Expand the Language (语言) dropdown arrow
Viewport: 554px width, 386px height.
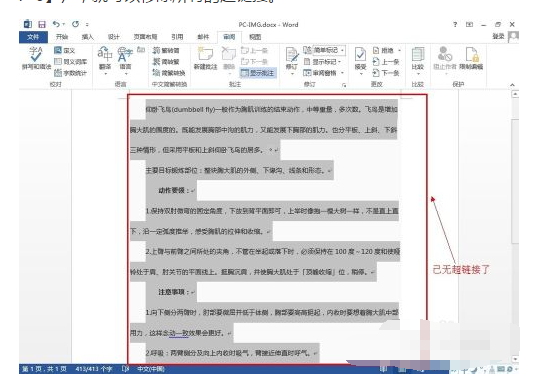125,74
